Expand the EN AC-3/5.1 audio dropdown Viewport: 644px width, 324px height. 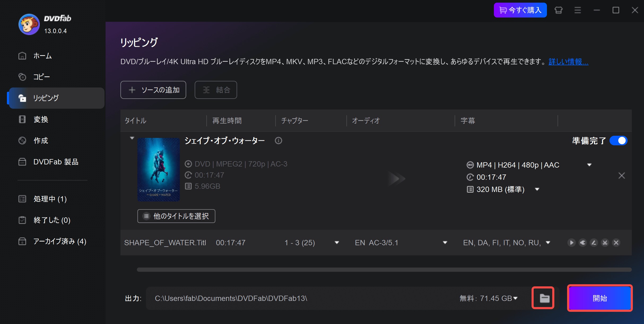[445, 243]
